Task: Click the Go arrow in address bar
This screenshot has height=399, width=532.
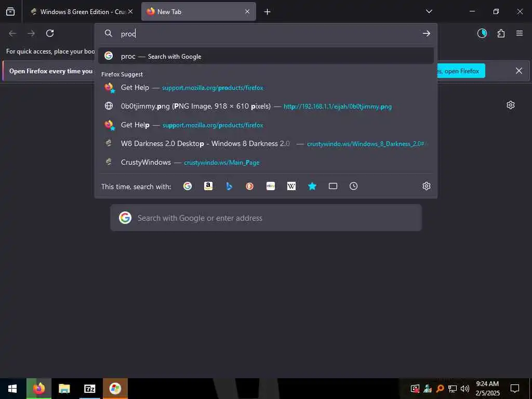Action: click(427, 33)
